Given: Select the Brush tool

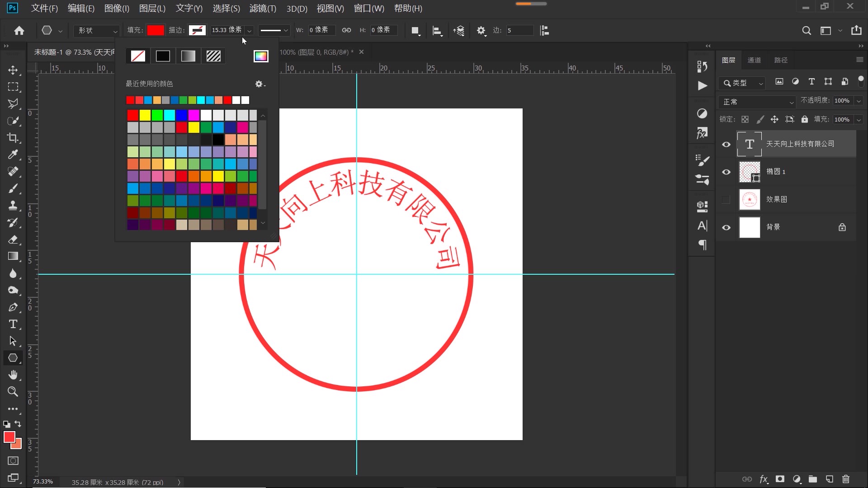Looking at the screenshot, I should pyautogui.click(x=13, y=189).
